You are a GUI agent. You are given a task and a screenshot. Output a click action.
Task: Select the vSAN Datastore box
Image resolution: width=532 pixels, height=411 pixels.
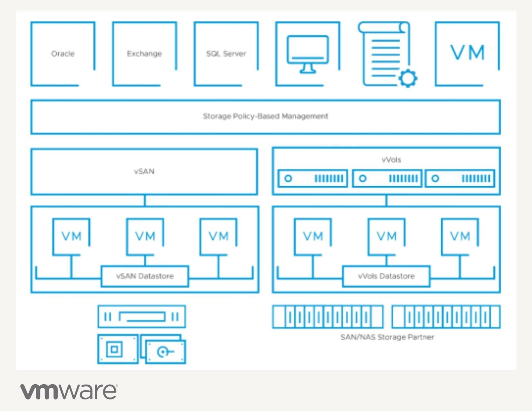click(145, 276)
